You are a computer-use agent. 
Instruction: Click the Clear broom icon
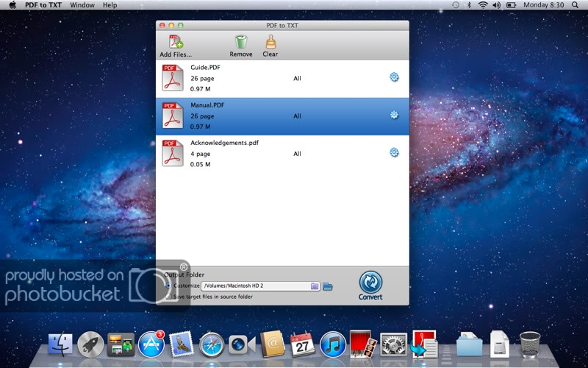point(270,42)
